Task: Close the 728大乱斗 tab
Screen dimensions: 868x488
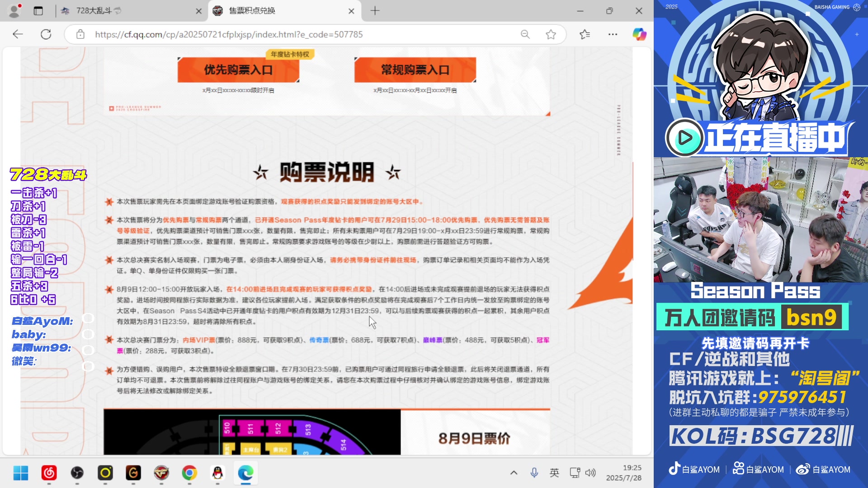Action: 198,11
